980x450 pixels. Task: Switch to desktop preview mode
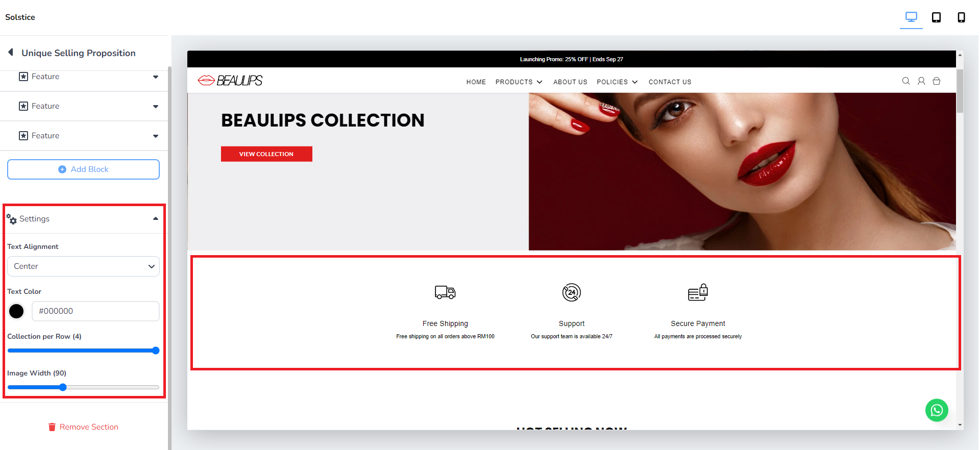point(911,17)
